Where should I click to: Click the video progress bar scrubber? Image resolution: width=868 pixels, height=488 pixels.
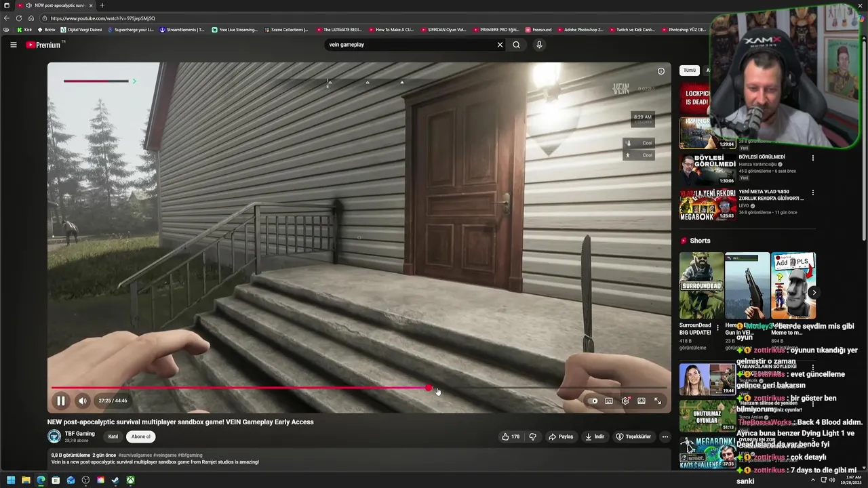click(x=429, y=388)
